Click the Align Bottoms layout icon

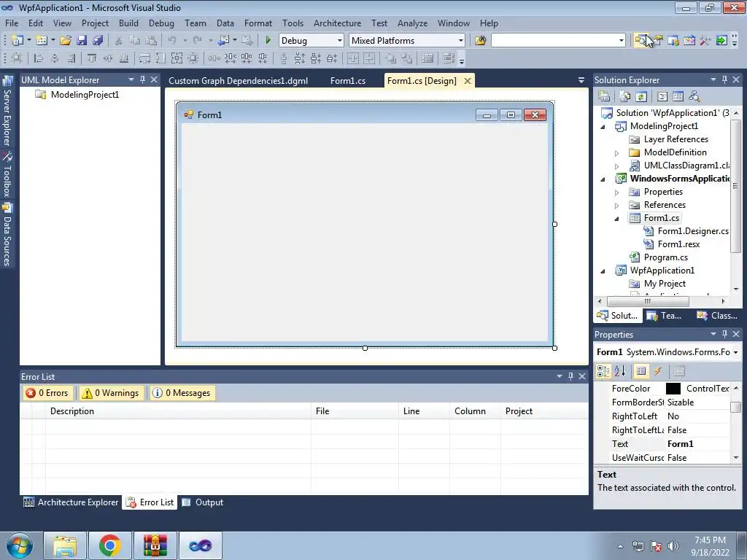tap(124, 58)
